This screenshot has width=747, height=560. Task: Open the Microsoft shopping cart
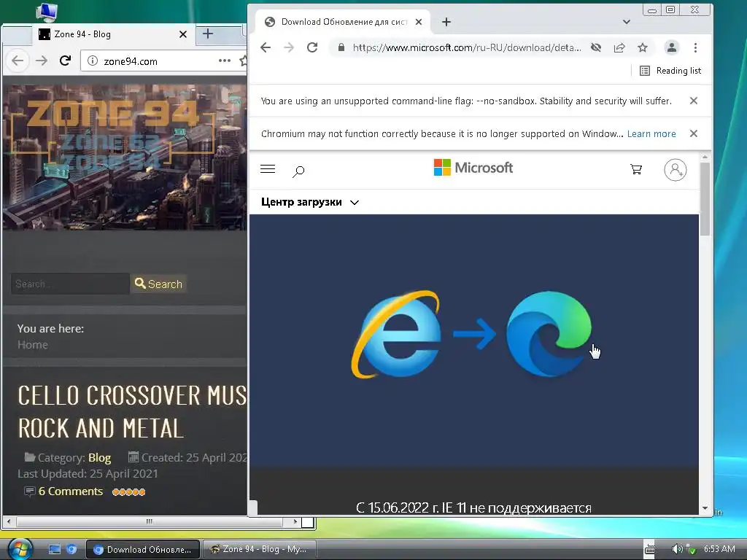click(x=636, y=169)
